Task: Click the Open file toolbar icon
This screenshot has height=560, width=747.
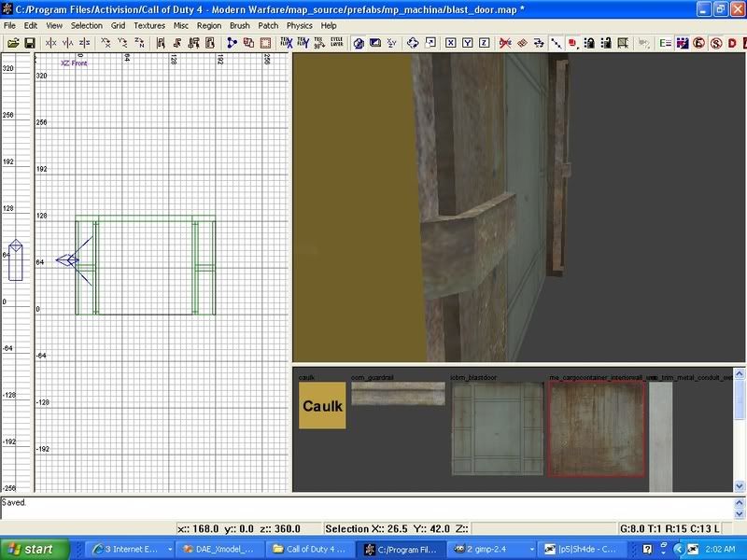Action: pyautogui.click(x=13, y=43)
